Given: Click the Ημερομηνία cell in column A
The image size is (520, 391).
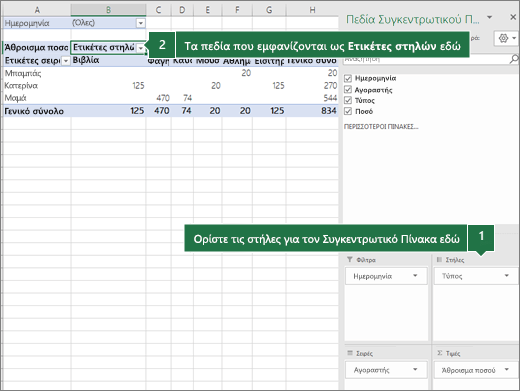Looking at the screenshot, I should point(36,23).
